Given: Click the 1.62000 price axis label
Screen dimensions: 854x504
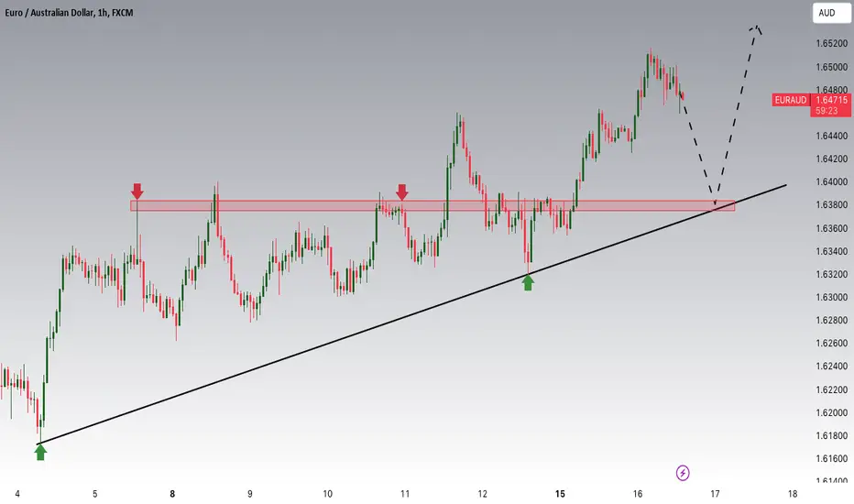Looking at the screenshot, I should [x=831, y=412].
